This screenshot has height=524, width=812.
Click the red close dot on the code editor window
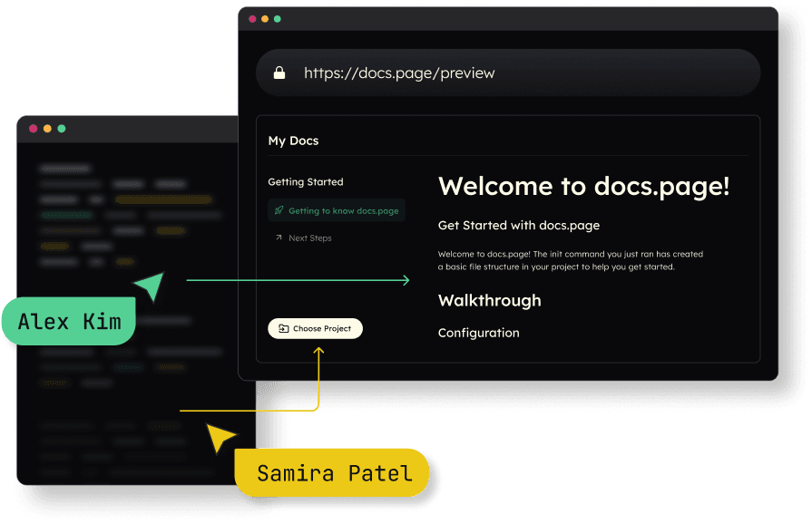click(33, 129)
